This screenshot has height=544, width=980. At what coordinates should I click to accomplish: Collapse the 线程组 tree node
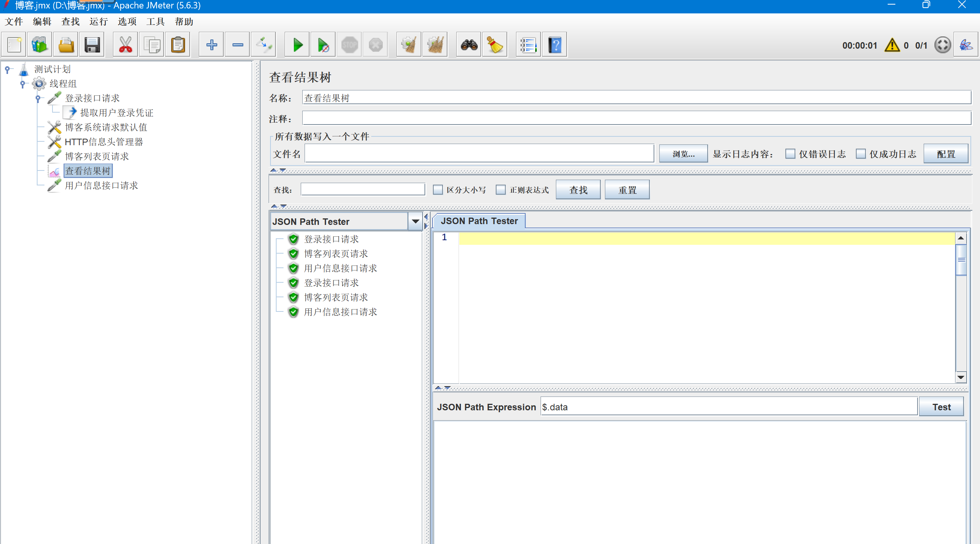23,84
